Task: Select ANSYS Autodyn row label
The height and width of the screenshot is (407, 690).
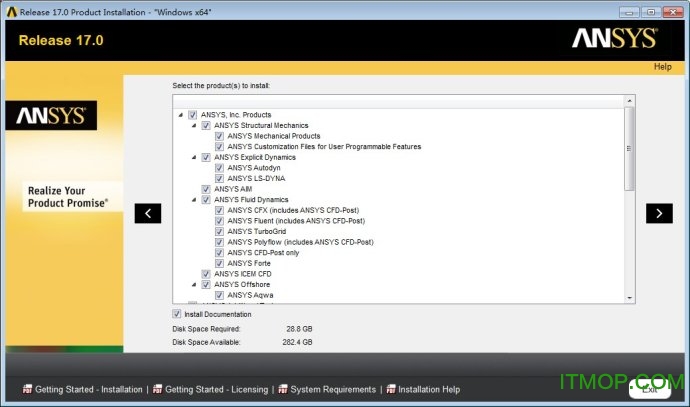Action: coord(254,168)
